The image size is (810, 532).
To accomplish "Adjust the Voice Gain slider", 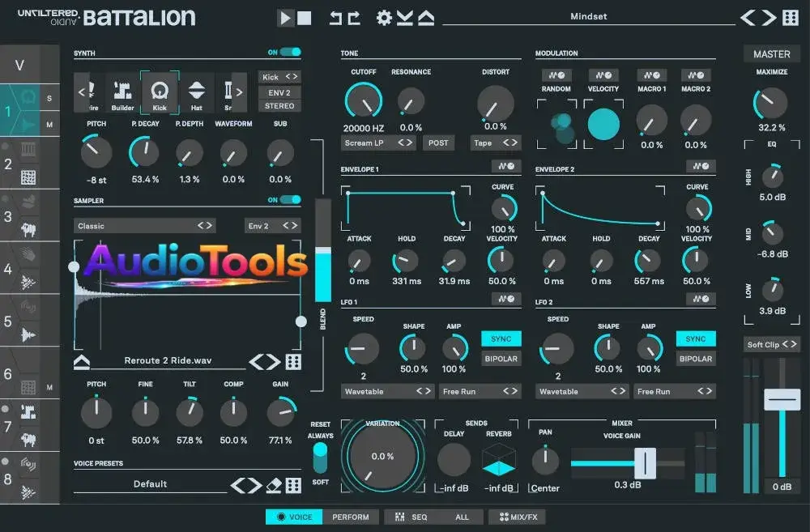I will tap(644, 463).
